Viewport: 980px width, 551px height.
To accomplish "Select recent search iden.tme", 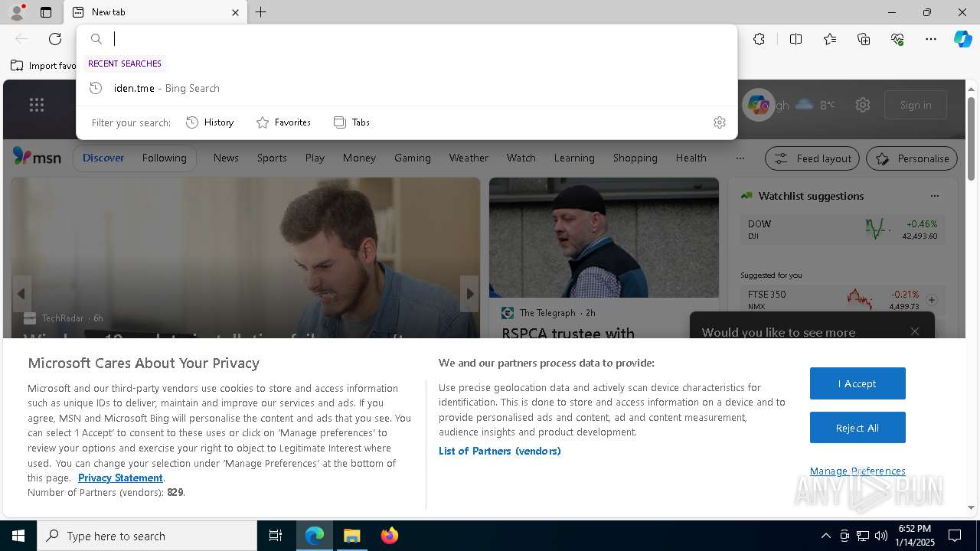I will pyautogui.click(x=407, y=88).
